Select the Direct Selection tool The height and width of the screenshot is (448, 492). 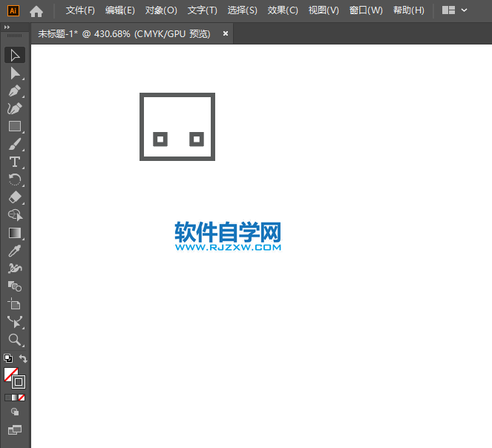pyautogui.click(x=15, y=73)
